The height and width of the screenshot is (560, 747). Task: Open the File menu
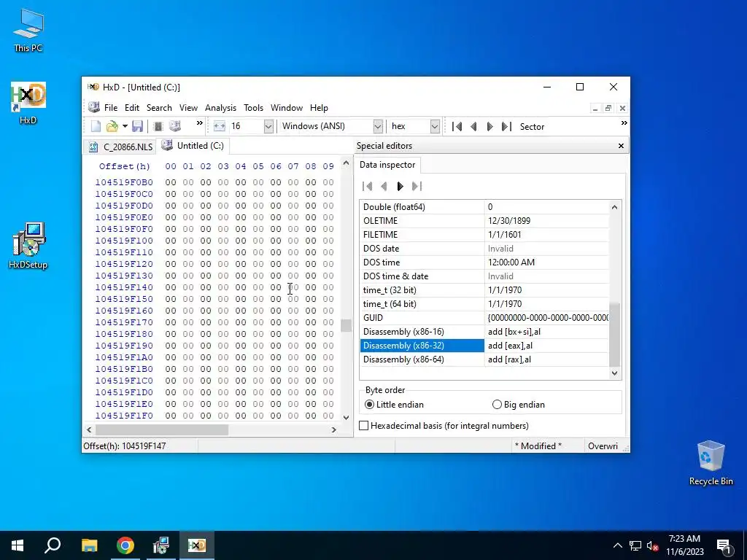(x=111, y=108)
